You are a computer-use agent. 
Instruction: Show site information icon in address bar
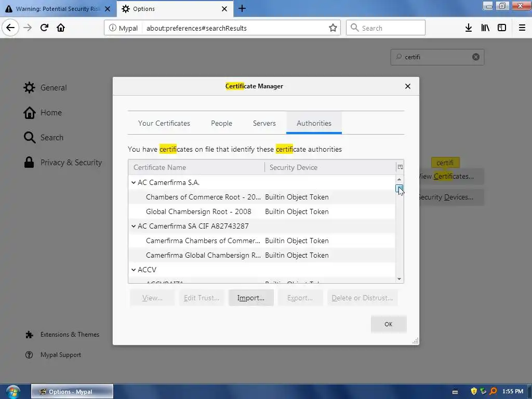click(112, 28)
